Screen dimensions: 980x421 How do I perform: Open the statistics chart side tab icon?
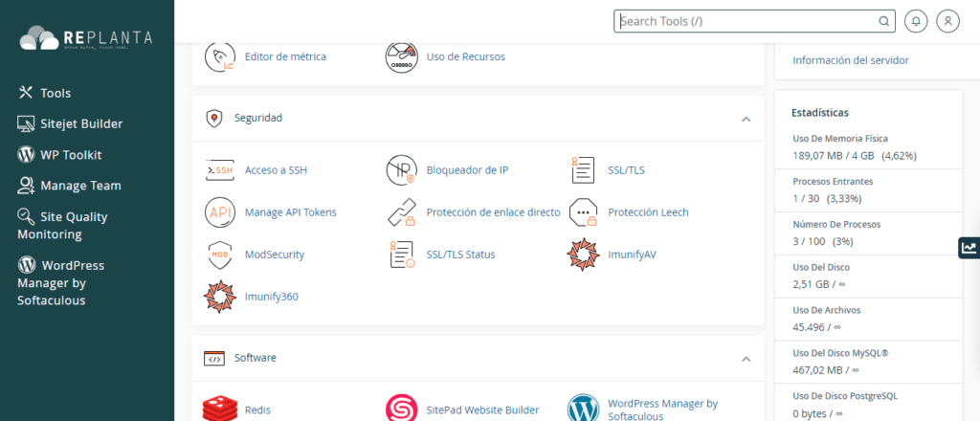[969, 248]
